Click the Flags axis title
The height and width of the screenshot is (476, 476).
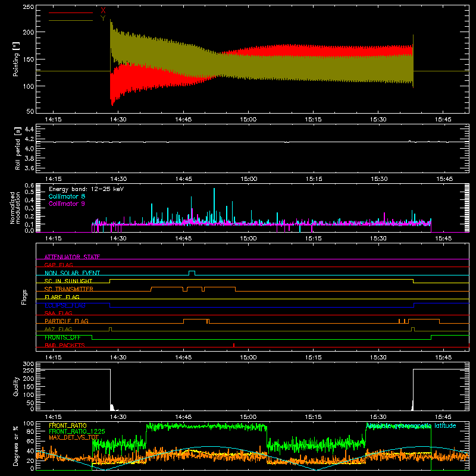coord(24,297)
